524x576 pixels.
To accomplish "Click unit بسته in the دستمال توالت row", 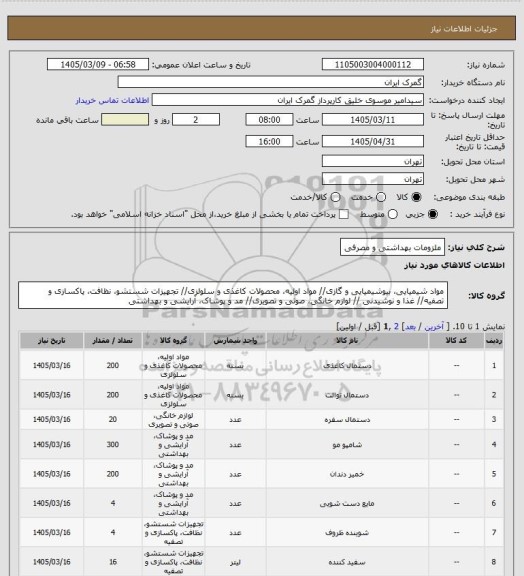I will pos(235,395).
